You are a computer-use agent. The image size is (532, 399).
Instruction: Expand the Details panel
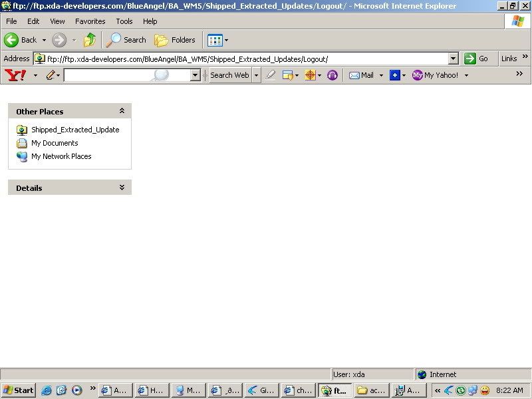pyautogui.click(x=122, y=188)
